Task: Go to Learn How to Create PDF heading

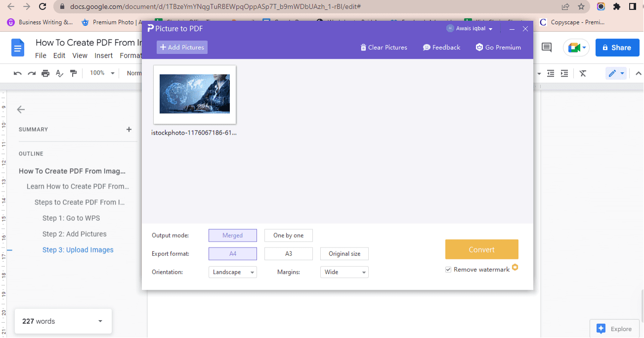Action: [78, 187]
